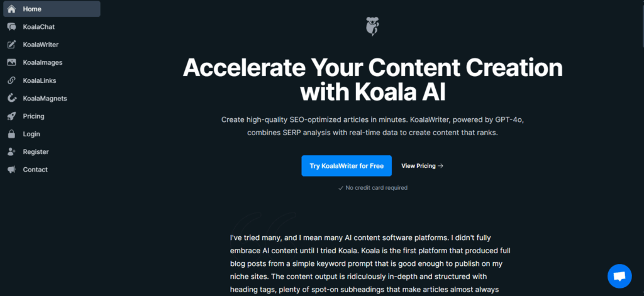The height and width of the screenshot is (296, 644).
Task: Click the Login padlock icon
Action: coord(11,134)
